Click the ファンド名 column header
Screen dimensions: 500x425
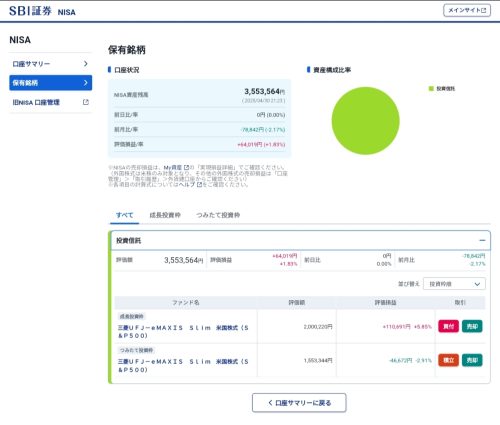(x=186, y=303)
